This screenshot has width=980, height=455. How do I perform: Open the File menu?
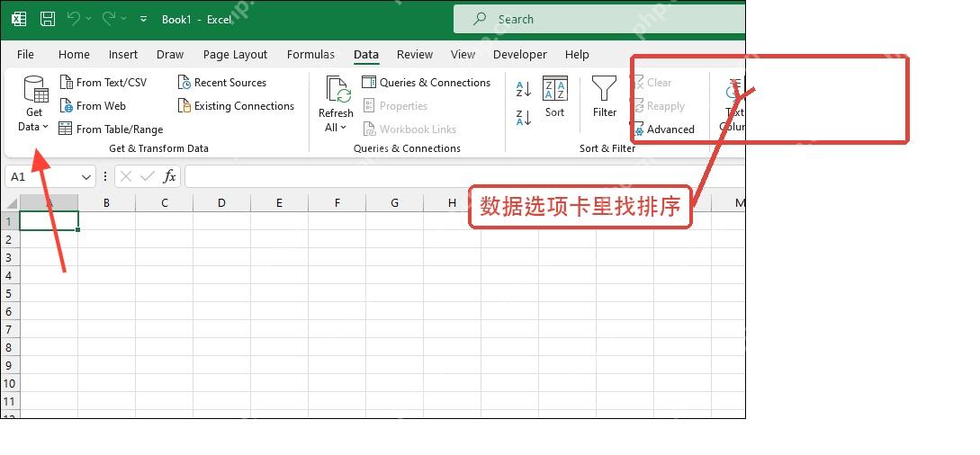click(x=25, y=54)
